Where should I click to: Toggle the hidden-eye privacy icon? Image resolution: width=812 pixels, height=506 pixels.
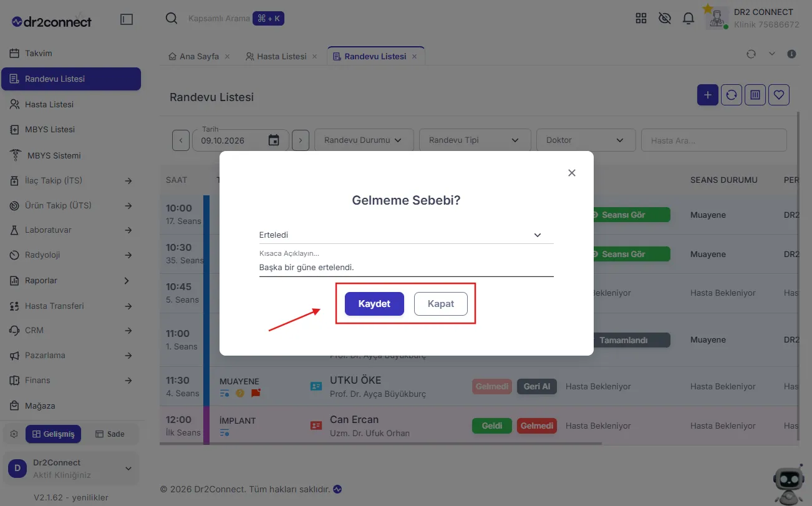pyautogui.click(x=665, y=18)
